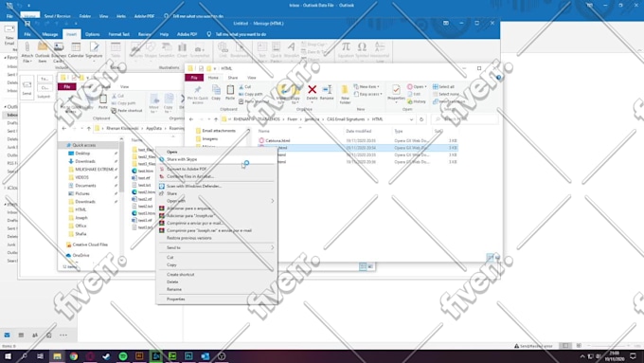Screen dimensions: 644x363
Task: Open the Open dropdown in the HTML explorer ribbon
Action: coord(417,87)
